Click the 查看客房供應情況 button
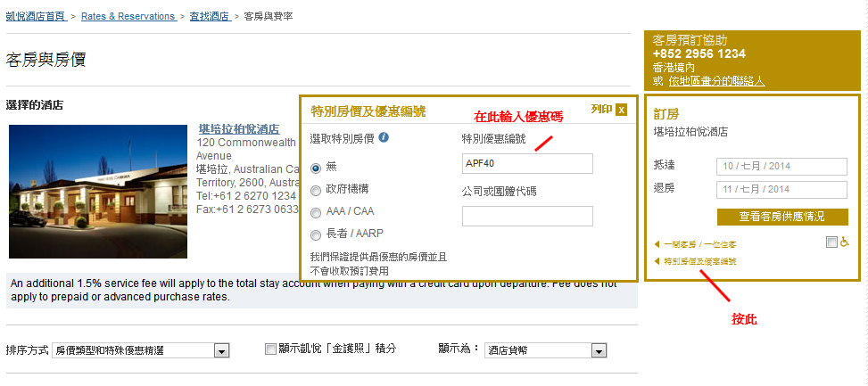 tap(781, 217)
